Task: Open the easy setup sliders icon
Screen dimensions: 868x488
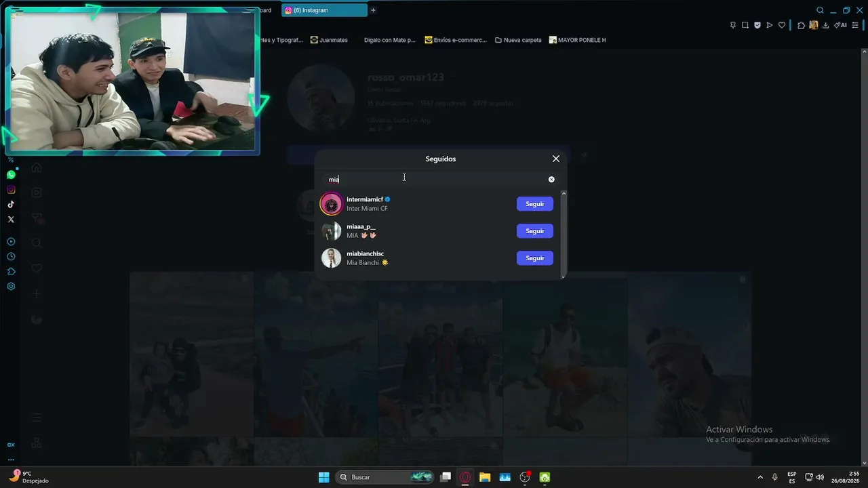Action: 856,25
